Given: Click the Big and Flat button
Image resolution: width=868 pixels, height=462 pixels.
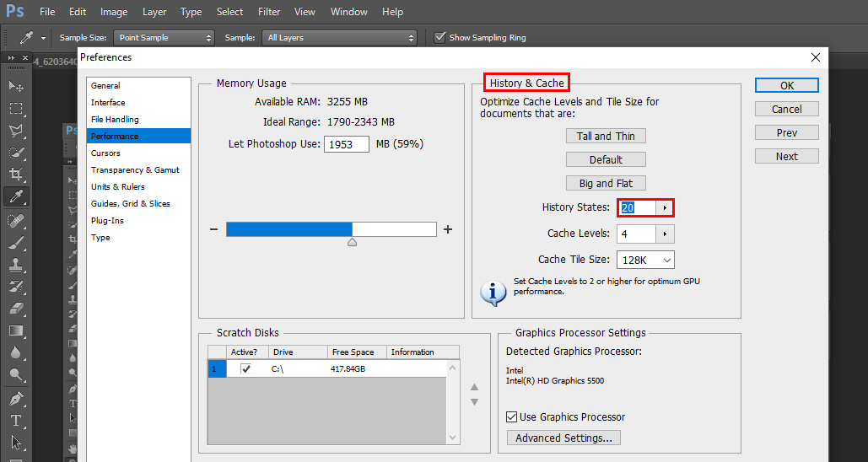Looking at the screenshot, I should 606,183.
